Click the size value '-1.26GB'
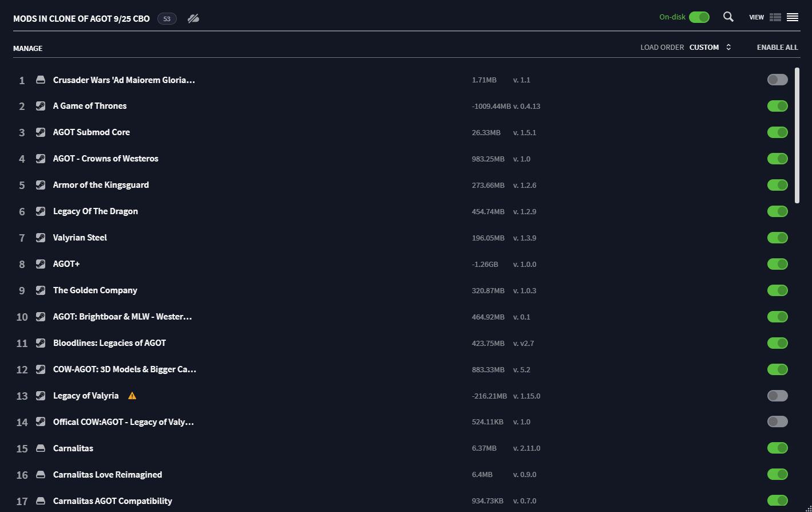Screen dimensions: 812x512 (x=485, y=265)
